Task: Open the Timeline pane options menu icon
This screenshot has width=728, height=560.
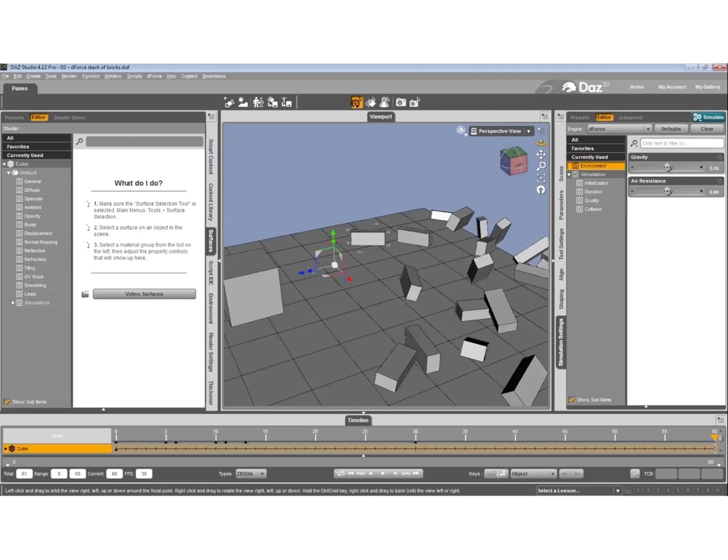Action: (x=720, y=420)
